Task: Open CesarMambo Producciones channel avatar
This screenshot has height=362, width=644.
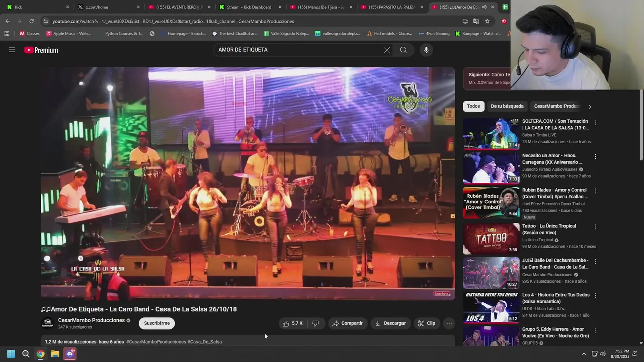Action: point(47,323)
